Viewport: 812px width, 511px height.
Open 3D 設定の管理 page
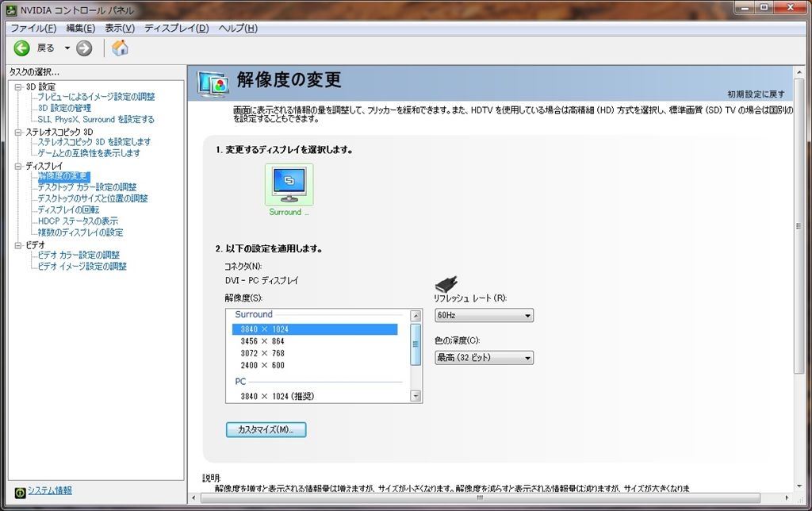(64, 108)
